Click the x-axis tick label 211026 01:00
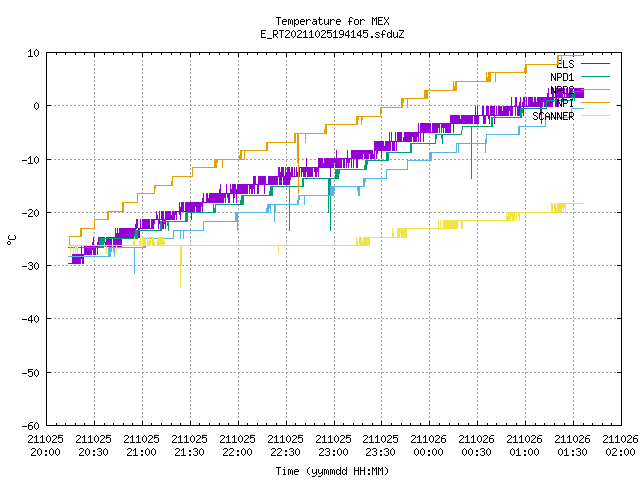Image resolution: width=640 pixels, height=480 pixels. tap(524, 445)
